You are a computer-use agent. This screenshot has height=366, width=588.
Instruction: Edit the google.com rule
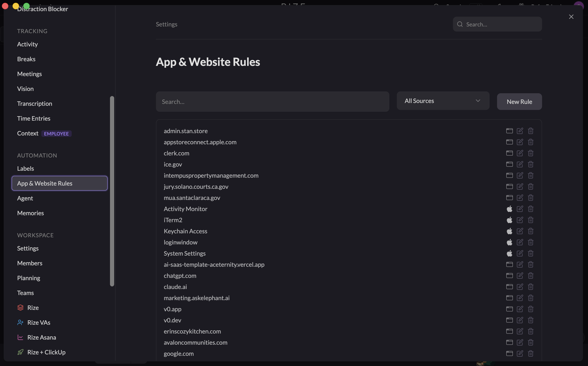click(x=520, y=354)
